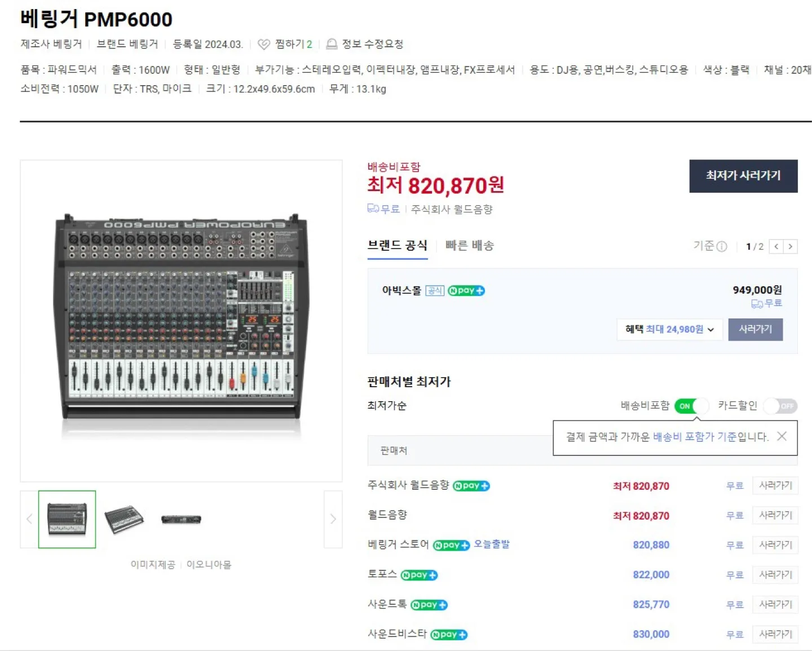812x651 pixels.
Task: Click the 기준 info circle icon
Action: (x=723, y=246)
